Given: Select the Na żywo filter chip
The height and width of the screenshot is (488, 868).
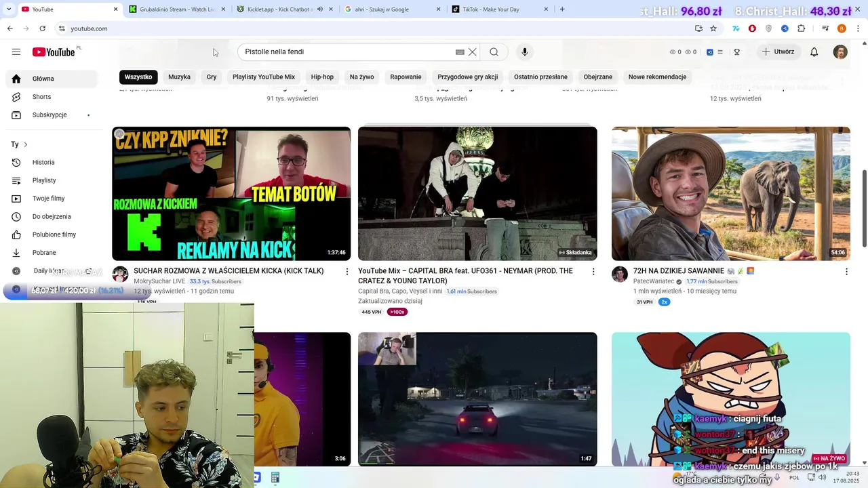Looking at the screenshot, I should 362,77.
